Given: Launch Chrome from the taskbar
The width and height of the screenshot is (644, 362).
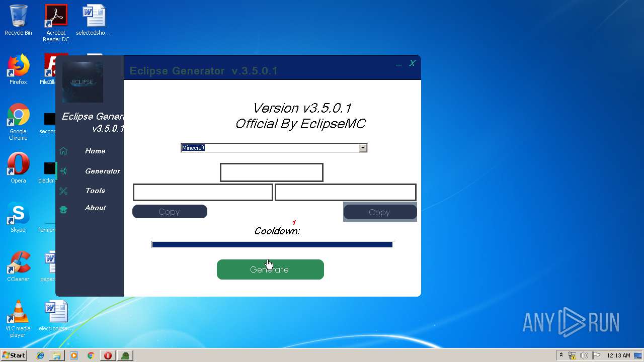Looking at the screenshot, I should point(91,355).
